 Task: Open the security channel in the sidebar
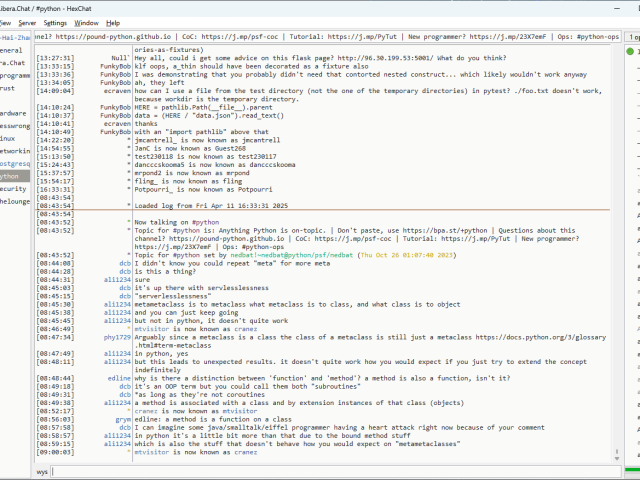tap(12, 188)
